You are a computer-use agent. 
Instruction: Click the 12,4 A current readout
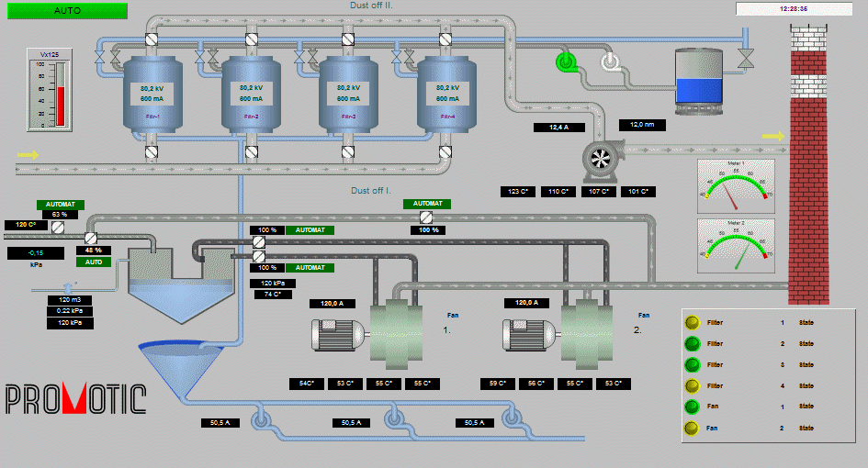[x=559, y=128]
